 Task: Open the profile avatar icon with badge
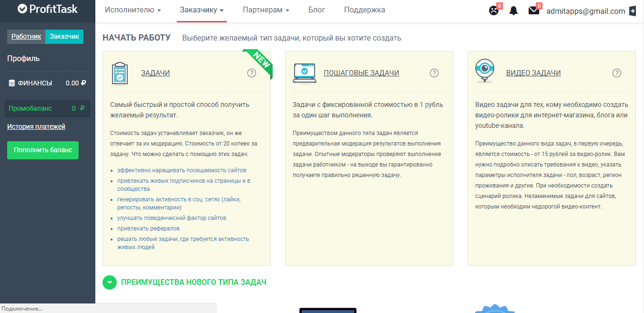[x=492, y=10]
